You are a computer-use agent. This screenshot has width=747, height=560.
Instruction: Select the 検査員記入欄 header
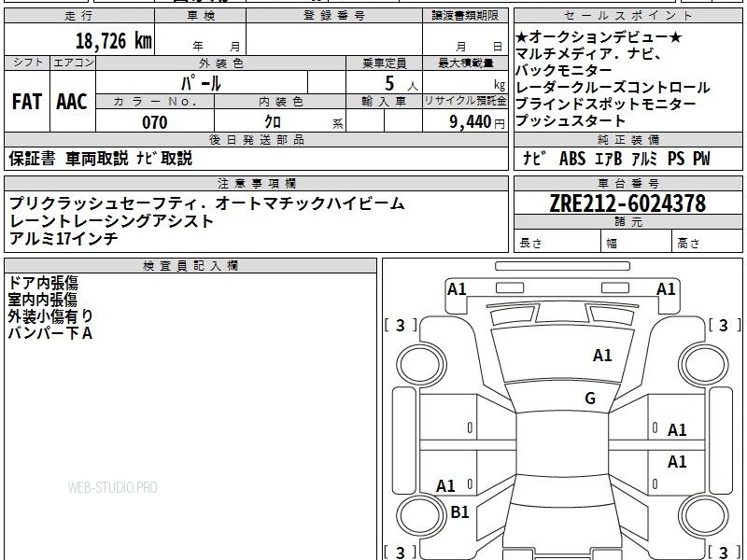coord(190,266)
